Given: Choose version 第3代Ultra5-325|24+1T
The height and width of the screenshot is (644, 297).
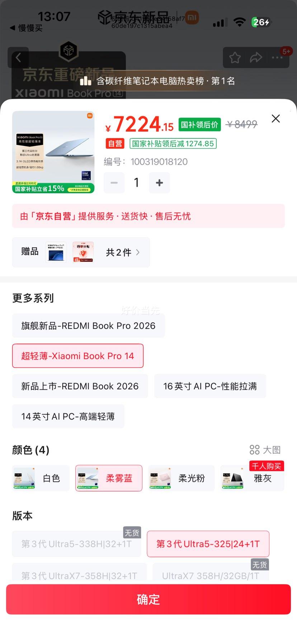Looking at the screenshot, I should point(208,544).
